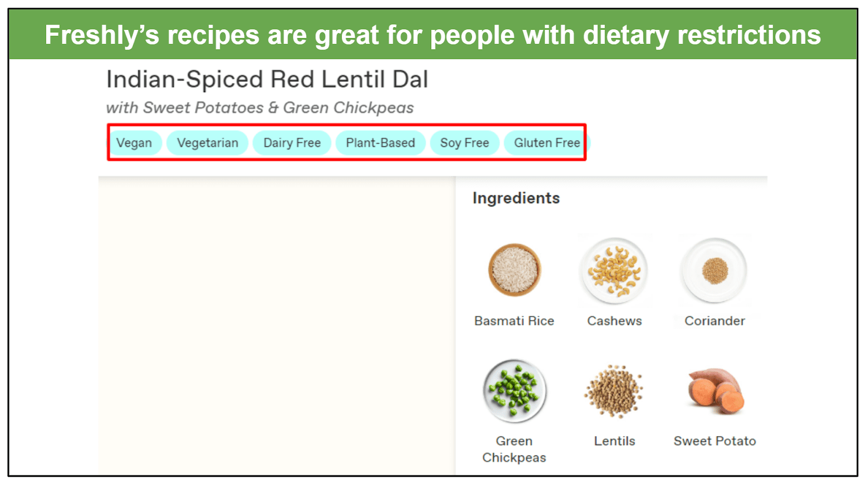Select the Soy Free tag

[464, 143]
